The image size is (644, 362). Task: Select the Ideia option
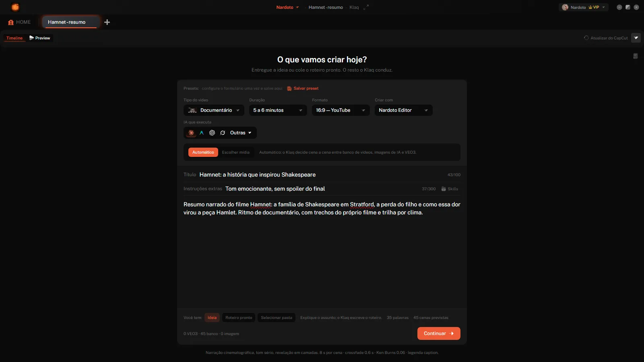212,318
